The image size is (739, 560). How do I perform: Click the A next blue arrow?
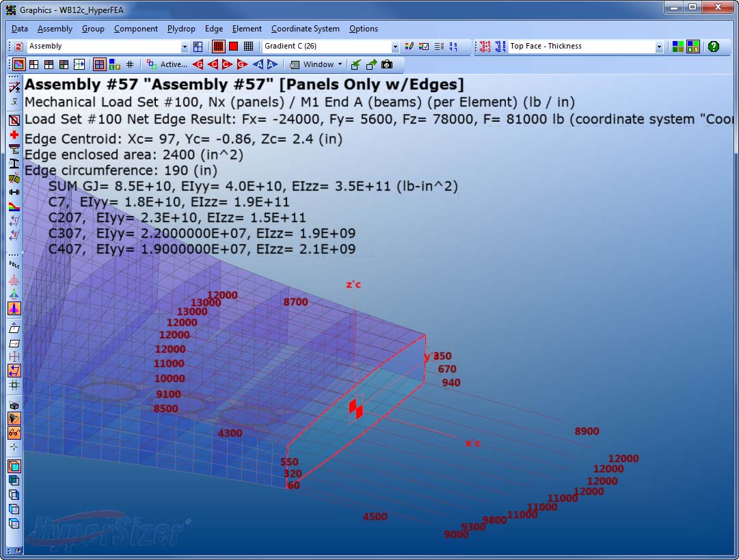tap(272, 64)
